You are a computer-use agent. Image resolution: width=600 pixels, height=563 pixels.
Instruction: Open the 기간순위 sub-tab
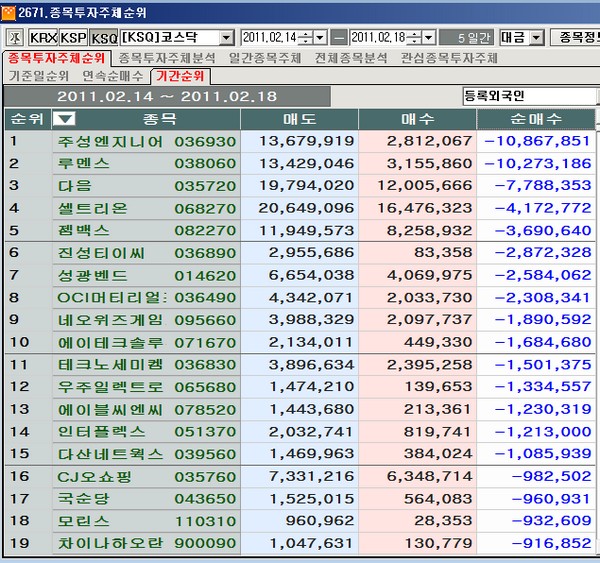tap(180, 76)
